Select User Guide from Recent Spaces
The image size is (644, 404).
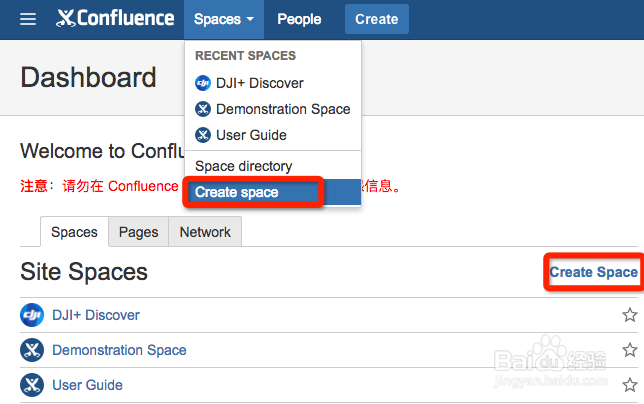273,135
